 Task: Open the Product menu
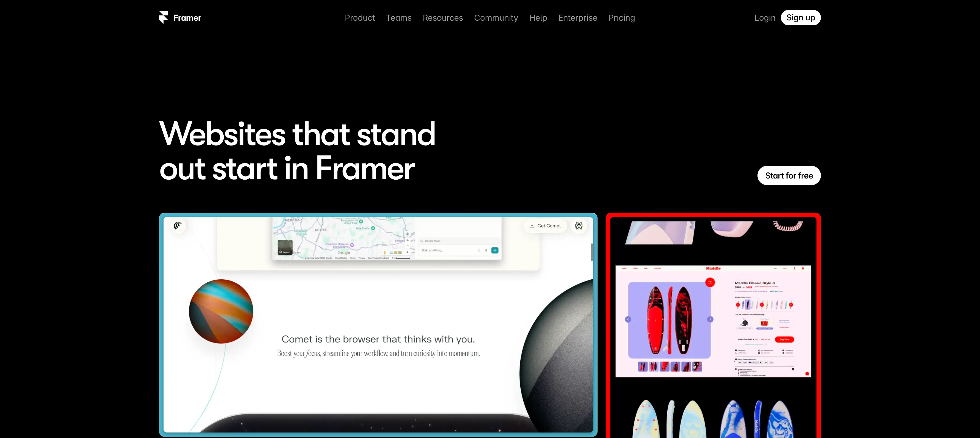360,18
